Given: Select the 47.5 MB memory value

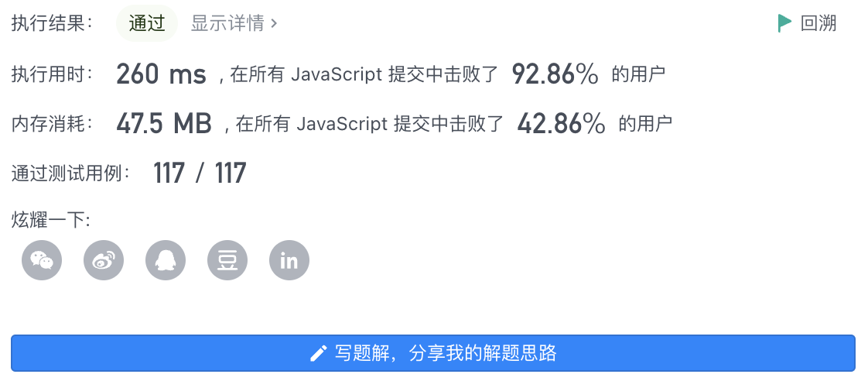Looking at the screenshot, I should pyautogui.click(x=164, y=123).
